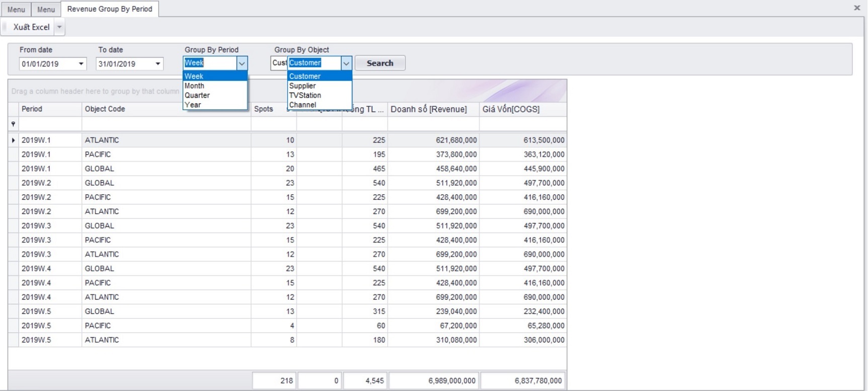The width and height of the screenshot is (868, 391).
Task: Click revenue value 621,680,000
Action: pos(456,140)
